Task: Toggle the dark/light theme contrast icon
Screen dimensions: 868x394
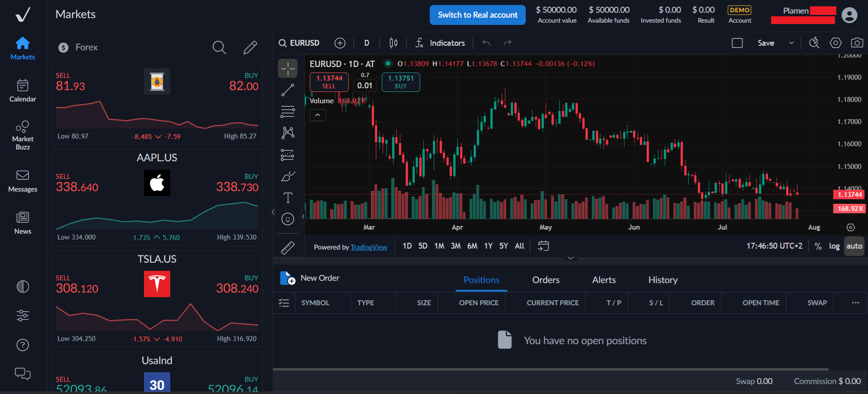Action: (x=23, y=287)
